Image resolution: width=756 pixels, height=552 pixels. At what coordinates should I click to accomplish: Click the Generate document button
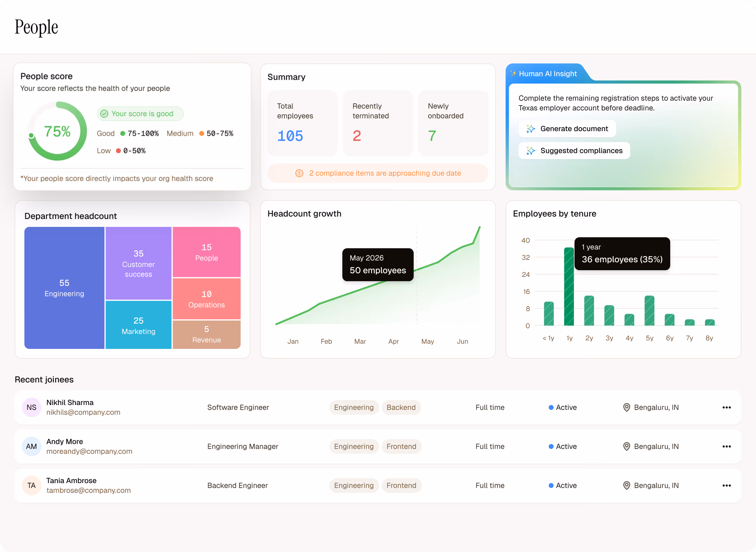[x=567, y=129]
